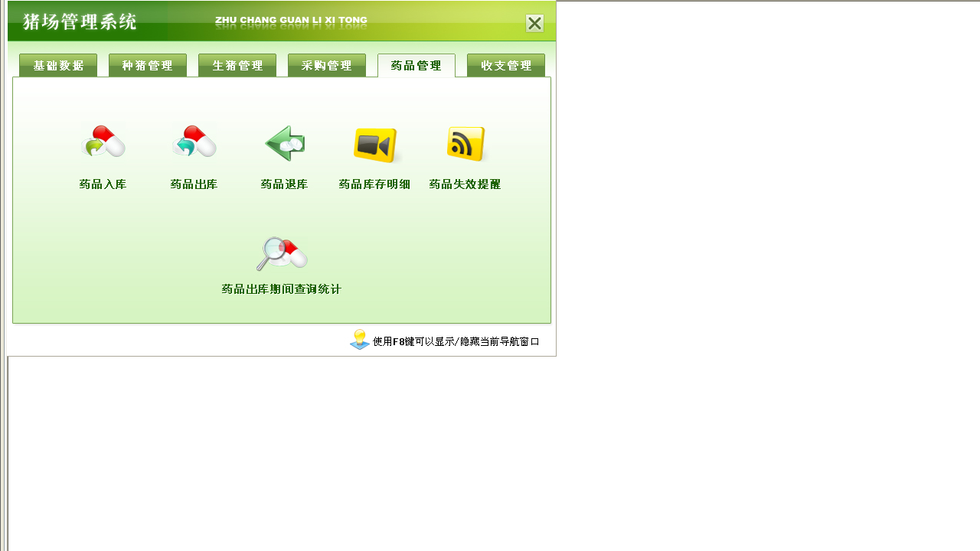Click the lightbulb icon in the status bar
980x551 pixels.
click(359, 339)
